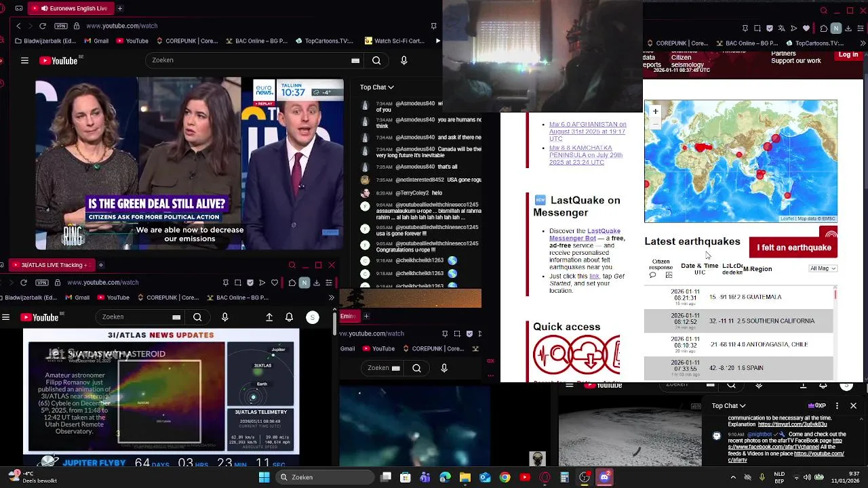Viewport: 868px width, 488px height.
Task: Toggle VPN badge in Euronews address bar
Action: click(62, 26)
